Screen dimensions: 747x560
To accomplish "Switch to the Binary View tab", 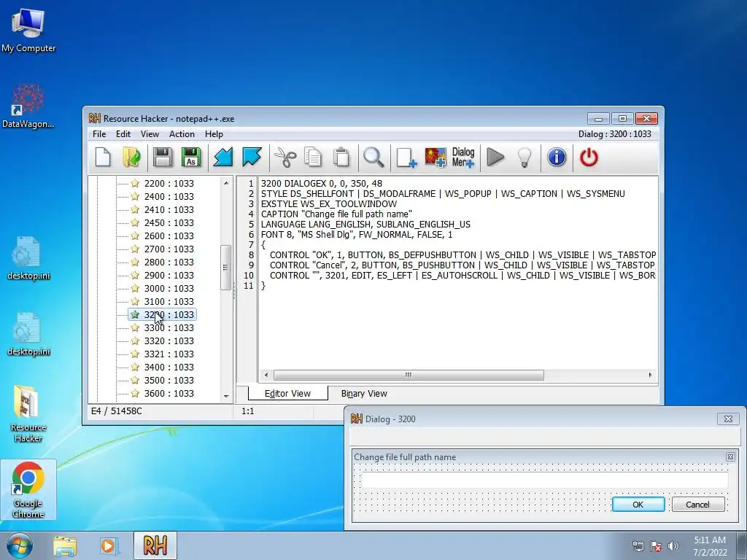I will pos(364,393).
